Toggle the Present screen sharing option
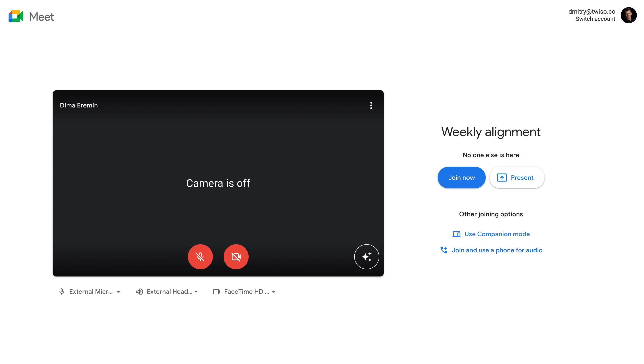Screen dimensions: 644x364 coord(517,177)
